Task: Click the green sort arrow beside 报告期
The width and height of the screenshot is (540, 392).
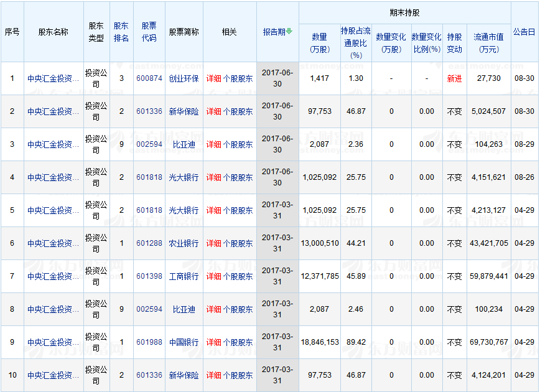Action: pyautogui.click(x=289, y=31)
